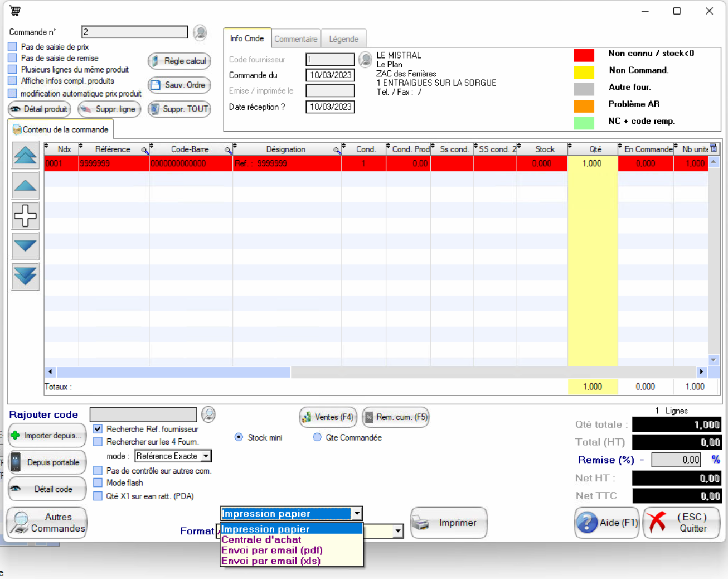Click the Imprimer button
The image size is (728, 579).
tap(449, 523)
